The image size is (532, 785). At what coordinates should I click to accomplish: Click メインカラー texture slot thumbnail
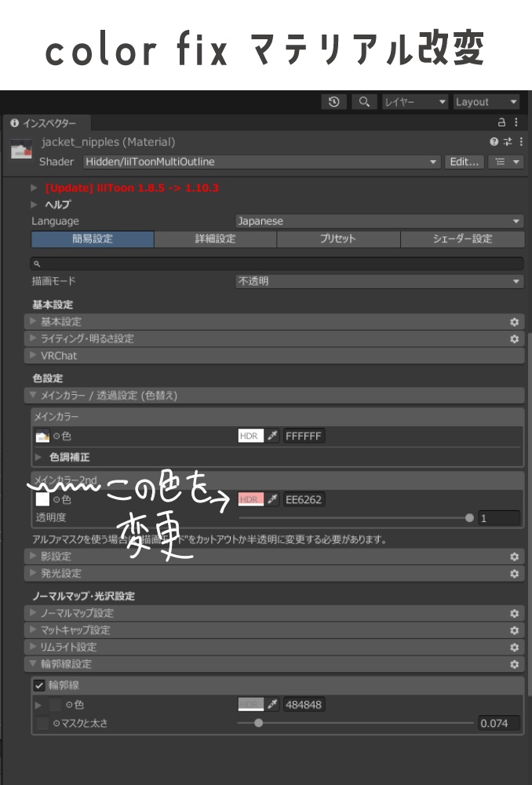coord(42,436)
